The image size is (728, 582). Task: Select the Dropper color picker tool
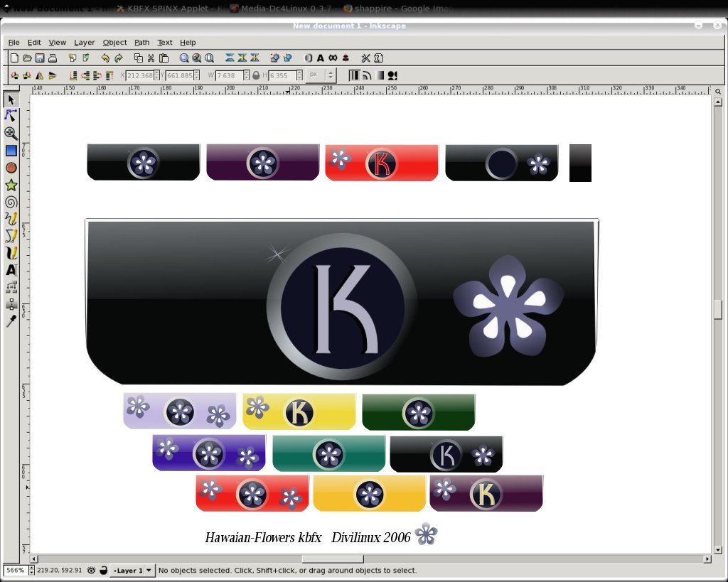click(x=11, y=320)
